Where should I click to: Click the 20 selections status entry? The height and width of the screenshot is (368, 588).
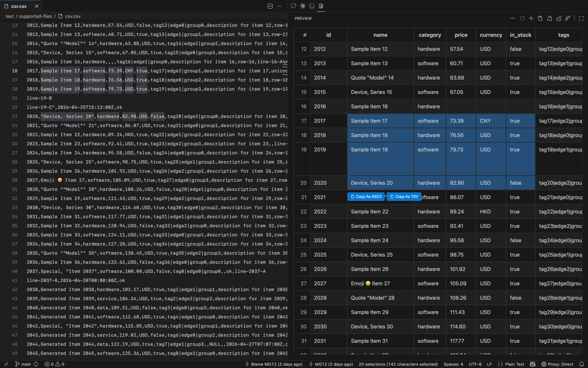click(398, 364)
